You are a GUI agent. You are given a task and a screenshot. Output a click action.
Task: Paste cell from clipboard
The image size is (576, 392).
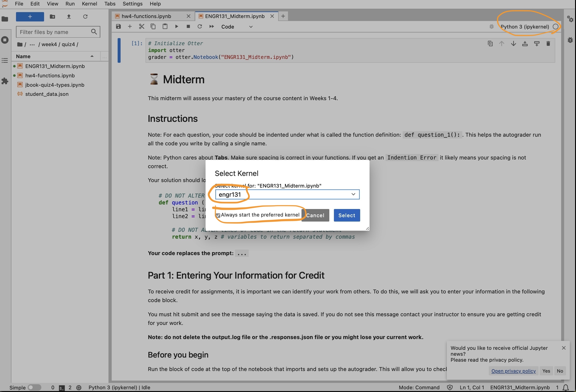coord(165,26)
